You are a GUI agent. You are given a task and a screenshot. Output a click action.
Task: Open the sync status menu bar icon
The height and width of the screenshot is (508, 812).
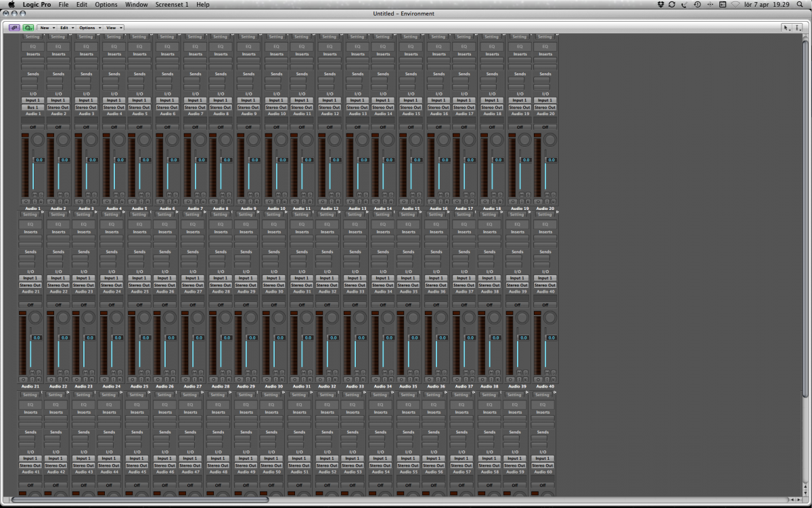click(672, 4)
